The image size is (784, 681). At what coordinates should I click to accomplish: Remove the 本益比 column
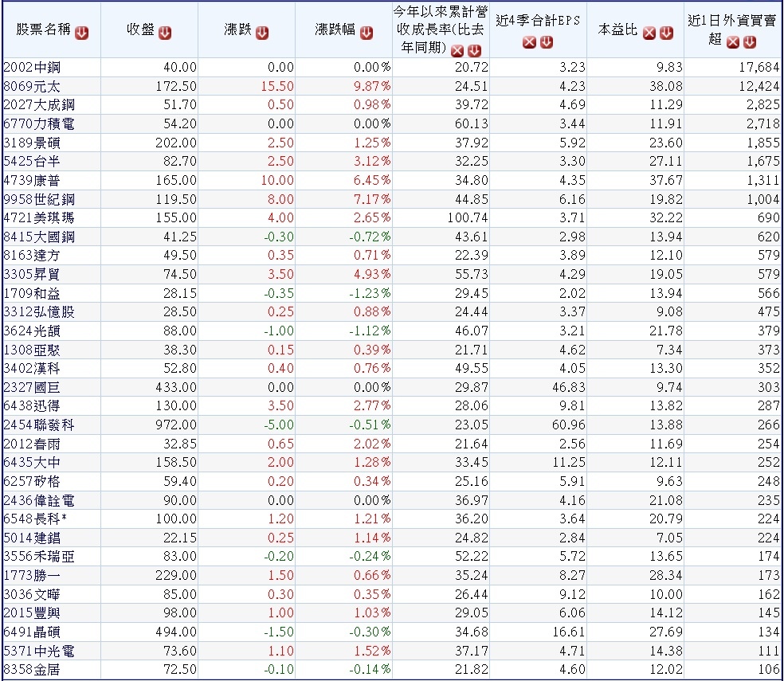click(648, 33)
